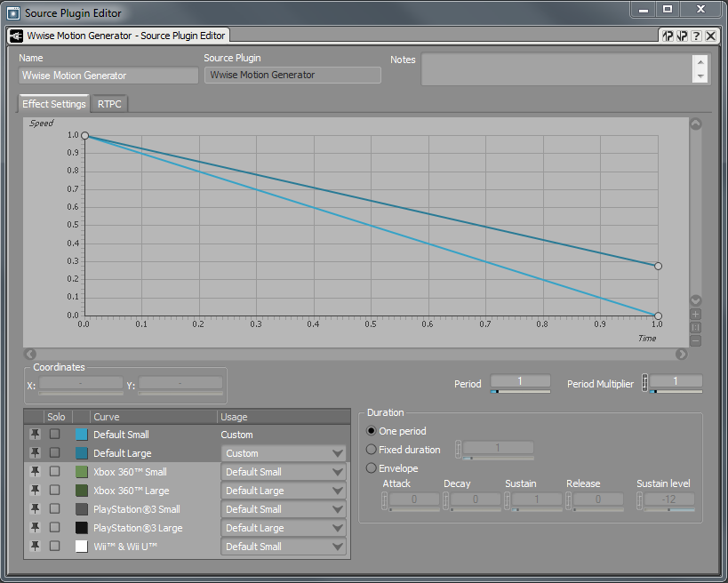Screen dimensions: 728x583
Task: Open help with the question mark icon
Action: click(696, 36)
